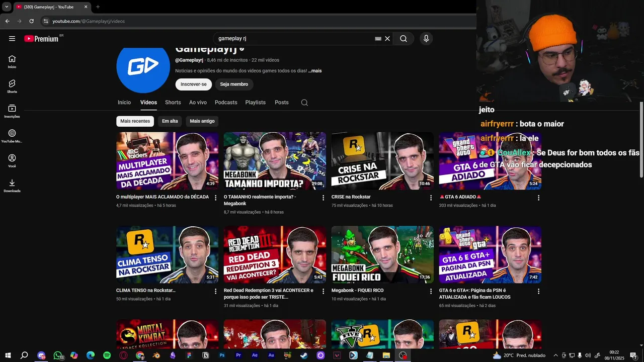Select the Shorts channel tab

[x=173, y=103]
